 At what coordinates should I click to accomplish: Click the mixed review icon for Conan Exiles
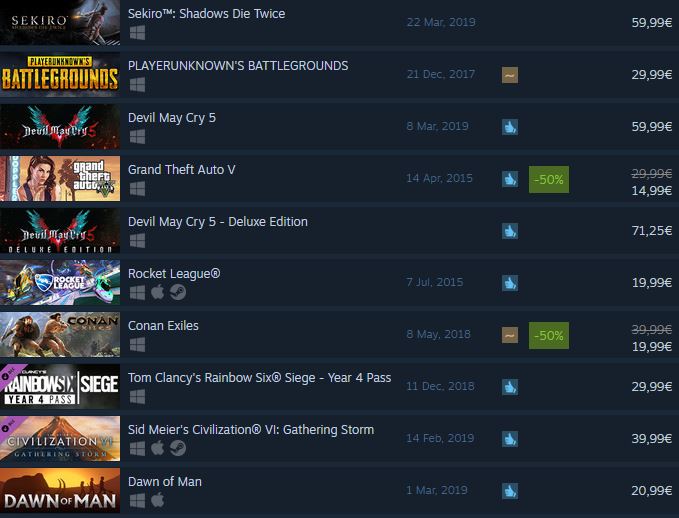coord(510,335)
